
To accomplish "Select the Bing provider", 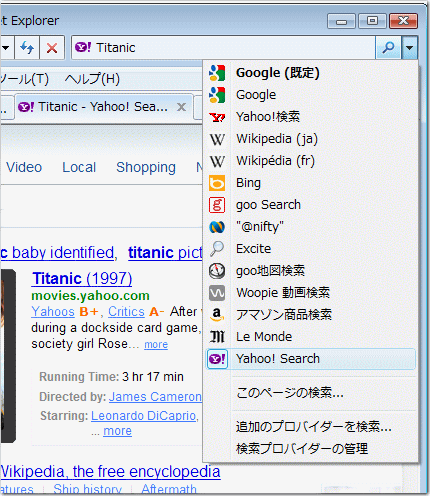I will pyautogui.click(x=311, y=183).
